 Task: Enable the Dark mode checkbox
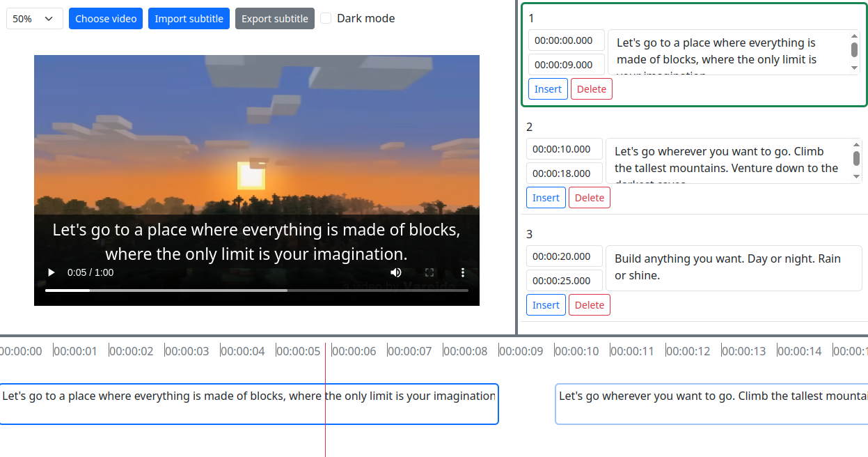pos(326,19)
